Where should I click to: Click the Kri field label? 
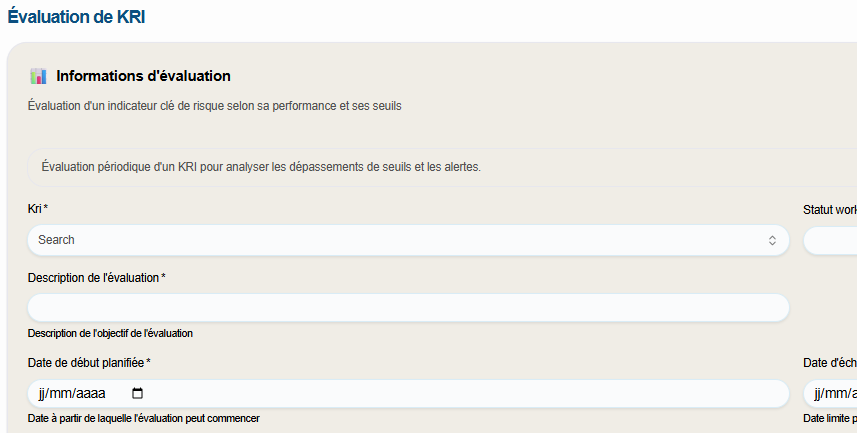coord(36,209)
